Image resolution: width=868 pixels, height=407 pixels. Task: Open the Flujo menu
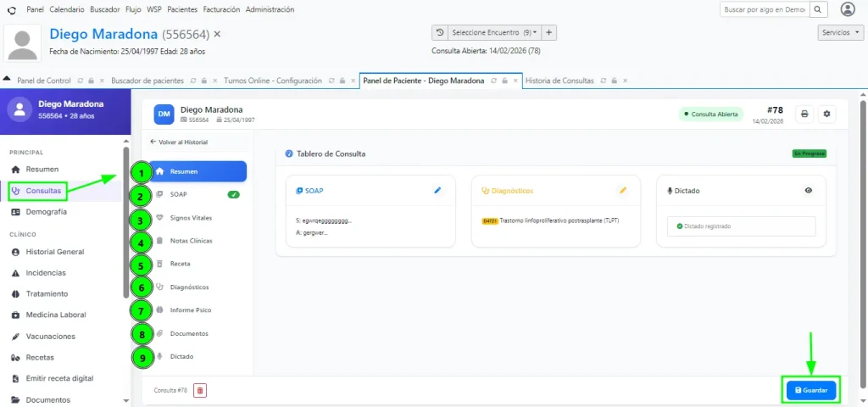coord(133,9)
